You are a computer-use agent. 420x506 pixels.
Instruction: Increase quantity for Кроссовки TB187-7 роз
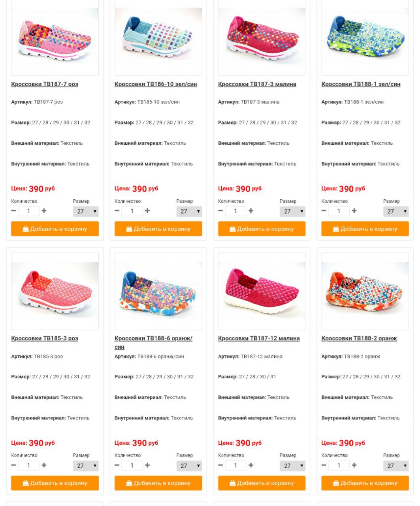click(44, 211)
